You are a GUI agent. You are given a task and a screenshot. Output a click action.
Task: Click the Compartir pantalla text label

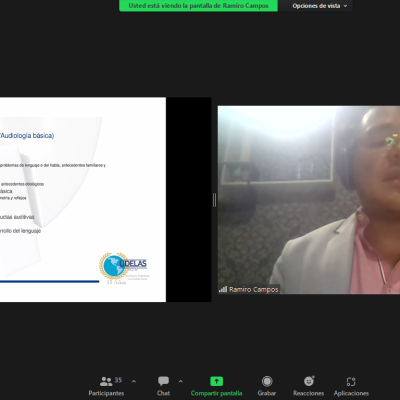coord(216,393)
